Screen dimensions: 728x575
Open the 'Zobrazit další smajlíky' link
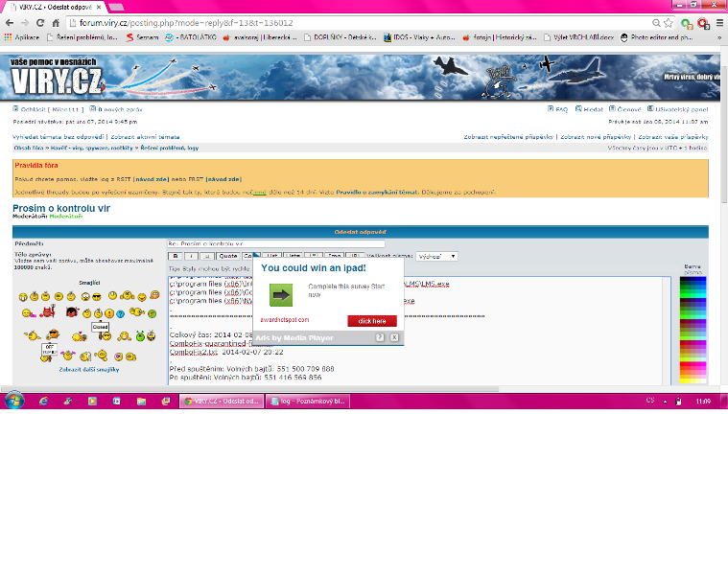(89, 369)
